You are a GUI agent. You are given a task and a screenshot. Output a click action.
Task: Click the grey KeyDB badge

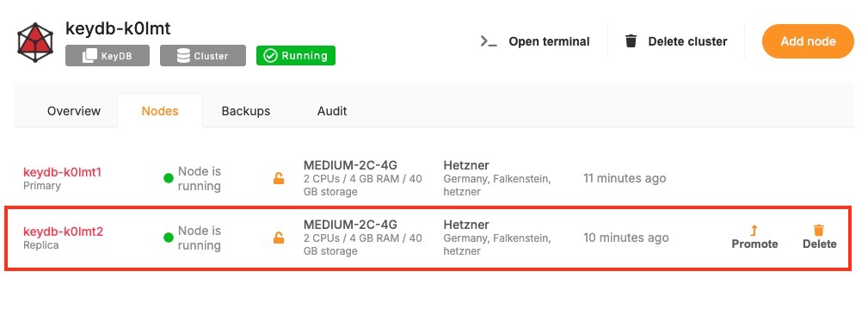pos(108,55)
